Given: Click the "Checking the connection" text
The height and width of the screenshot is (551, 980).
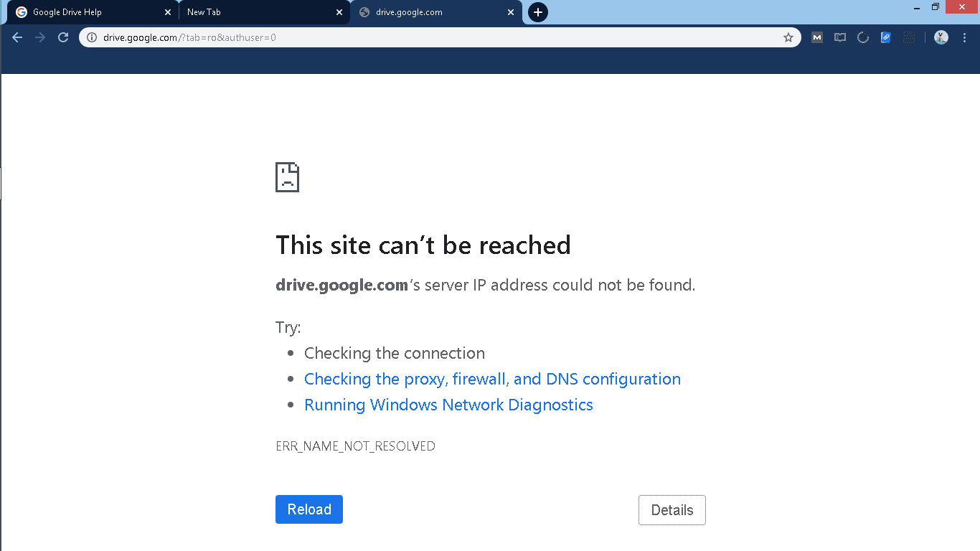Looking at the screenshot, I should coord(395,353).
